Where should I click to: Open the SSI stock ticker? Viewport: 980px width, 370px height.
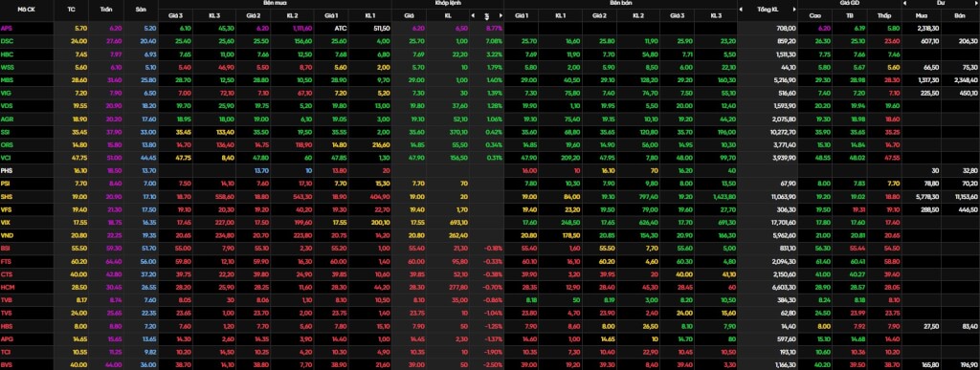point(7,132)
